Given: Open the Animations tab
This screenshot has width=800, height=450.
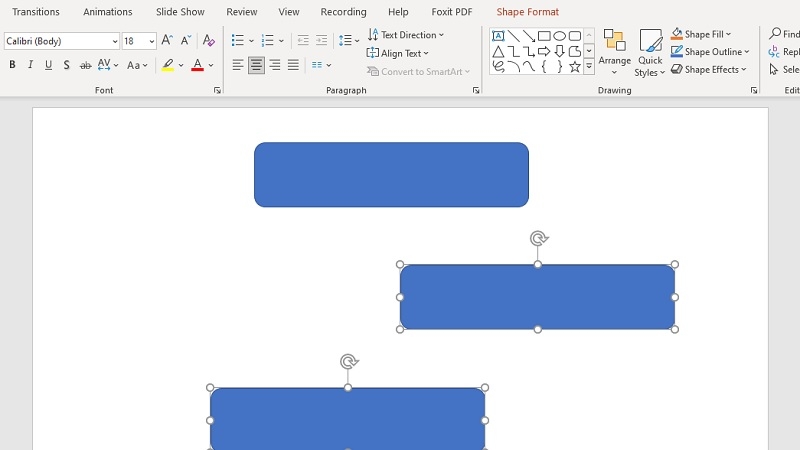Looking at the screenshot, I should coord(108,12).
